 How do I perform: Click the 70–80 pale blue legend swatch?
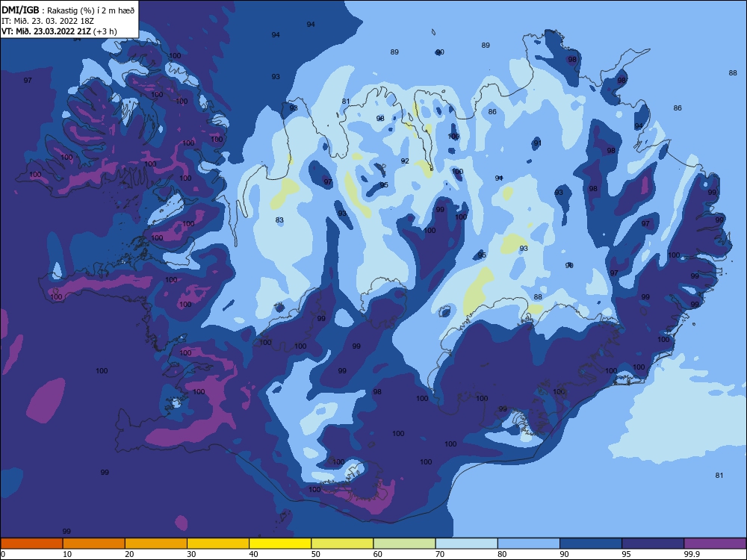click(x=466, y=544)
